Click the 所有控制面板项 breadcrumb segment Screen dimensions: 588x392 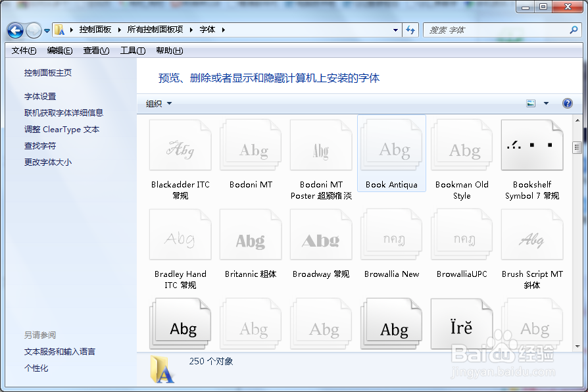pyautogui.click(x=155, y=30)
